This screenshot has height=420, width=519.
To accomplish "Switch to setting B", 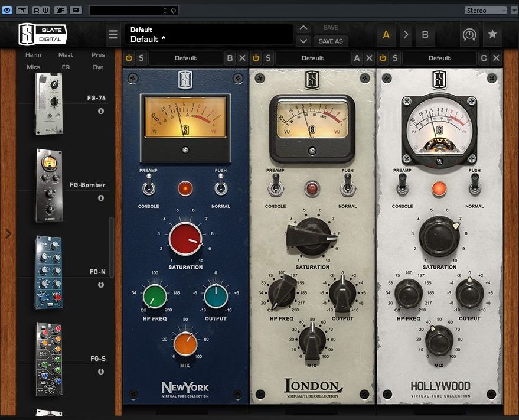I will click(425, 34).
